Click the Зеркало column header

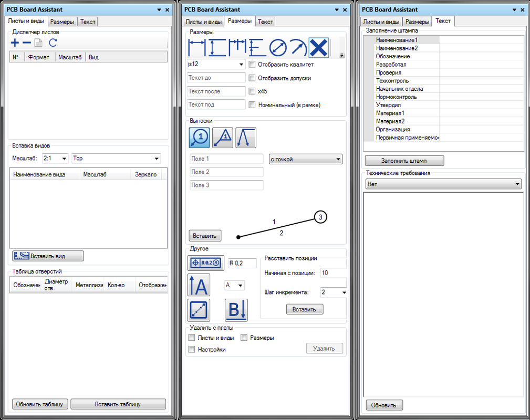146,174
